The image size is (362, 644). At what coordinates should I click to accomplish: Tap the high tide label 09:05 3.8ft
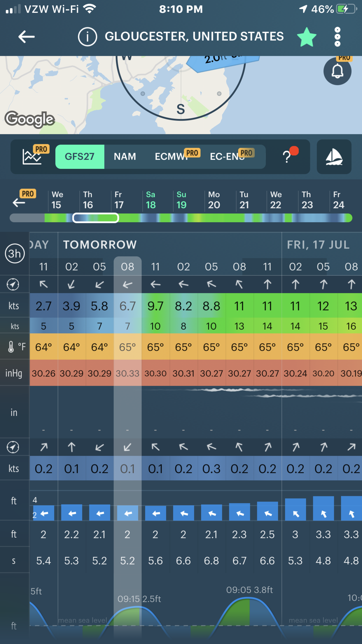click(250, 590)
